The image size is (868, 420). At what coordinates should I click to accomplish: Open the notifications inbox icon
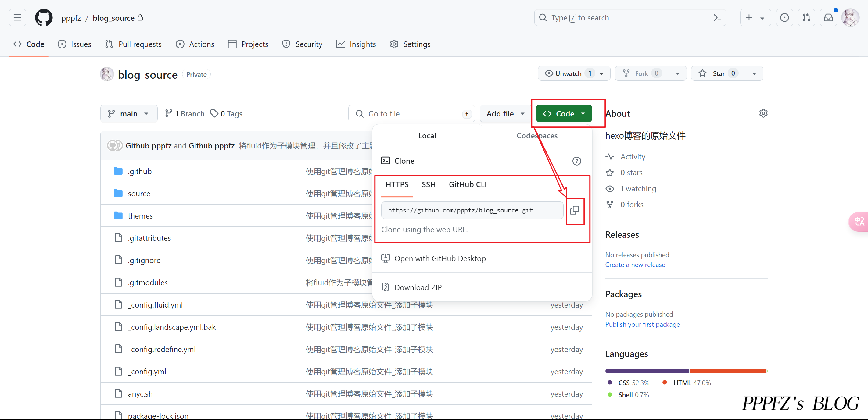[828, 17]
